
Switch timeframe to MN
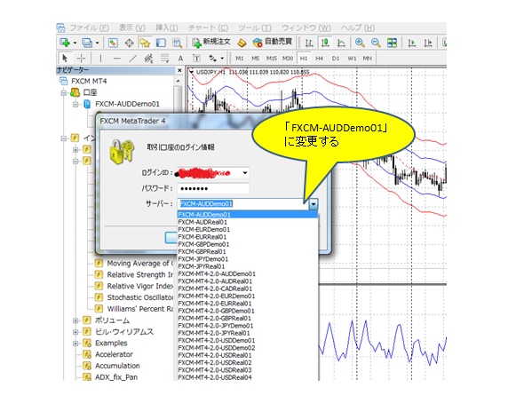click(368, 59)
